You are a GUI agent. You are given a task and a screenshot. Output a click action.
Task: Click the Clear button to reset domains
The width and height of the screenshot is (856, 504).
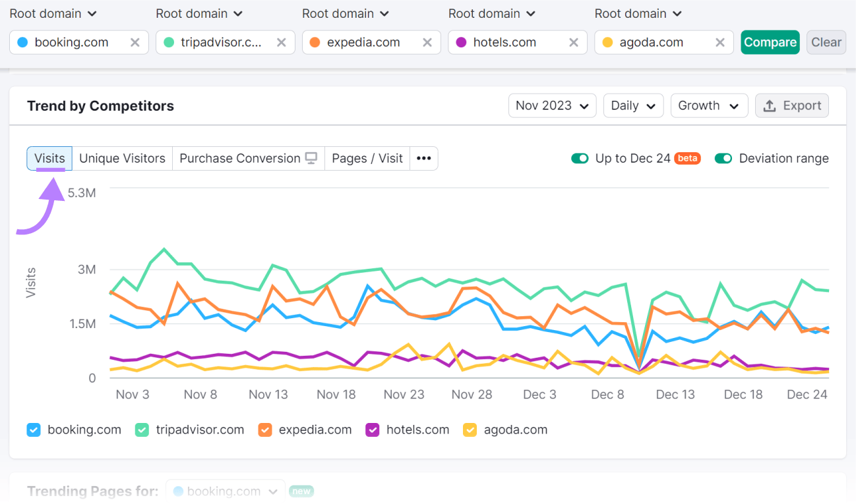(x=826, y=42)
